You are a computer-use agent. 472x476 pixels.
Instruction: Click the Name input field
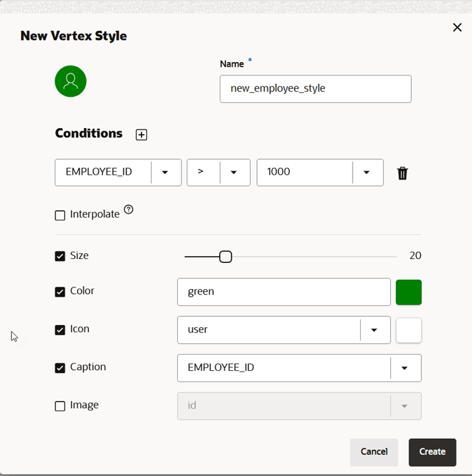(x=316, y=88)
